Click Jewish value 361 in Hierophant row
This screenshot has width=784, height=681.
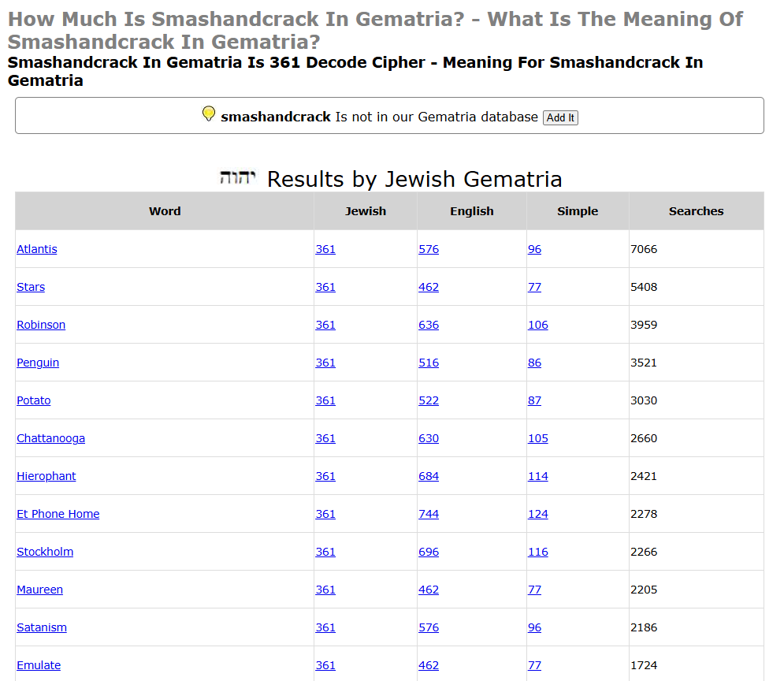[325, 477]
